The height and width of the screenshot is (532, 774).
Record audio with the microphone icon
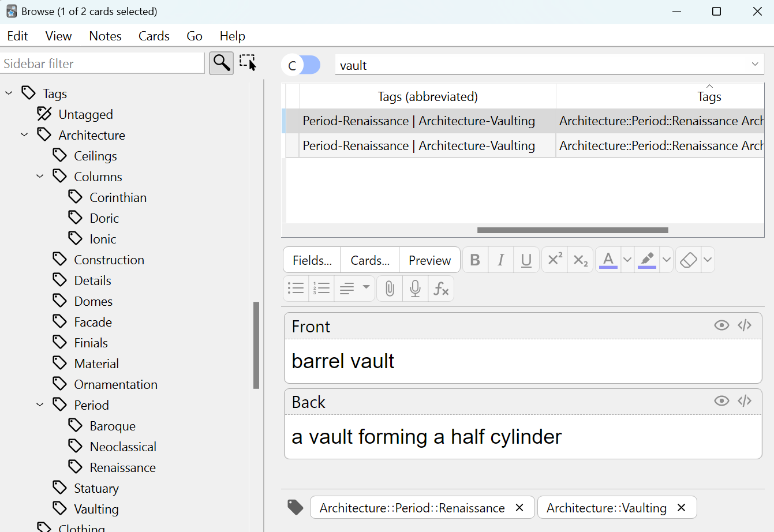[415, 289]
